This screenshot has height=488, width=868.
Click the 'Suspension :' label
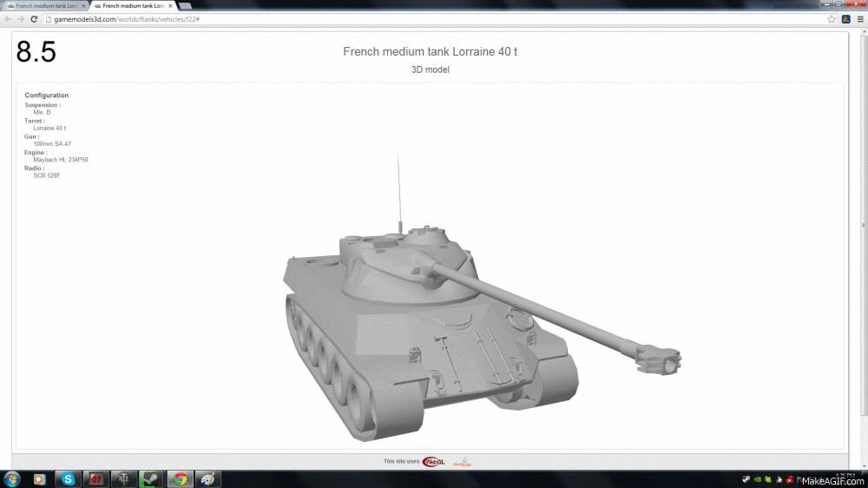43,105
